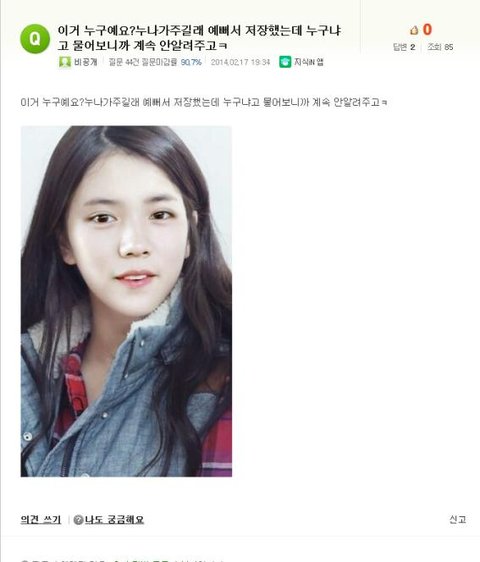Image resolution: width=480 pixels, height=562 pixels.
Task: Click the green 지식iN 앱 icon
Action: pos(285,62)
